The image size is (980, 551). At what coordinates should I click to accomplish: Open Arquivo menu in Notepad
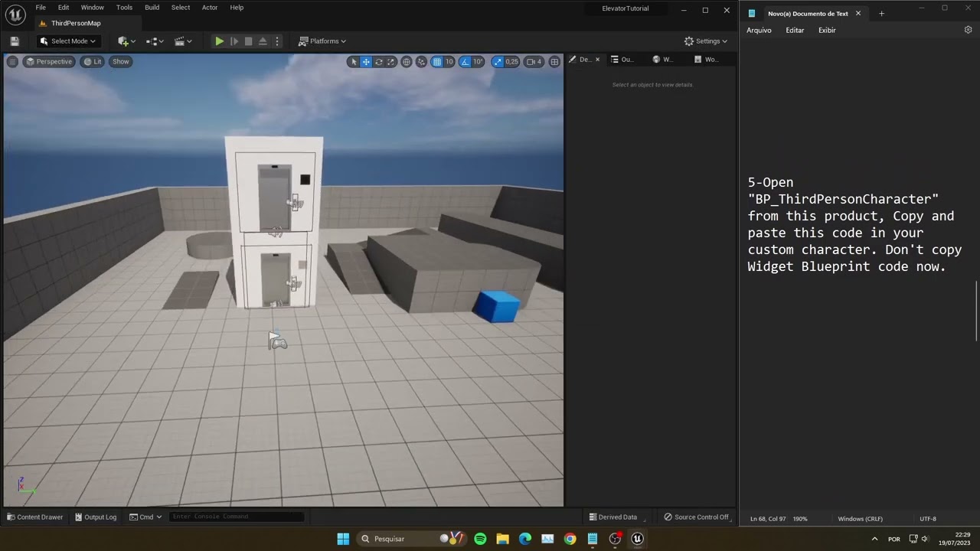pyautogui.click(x=759, y=30)
